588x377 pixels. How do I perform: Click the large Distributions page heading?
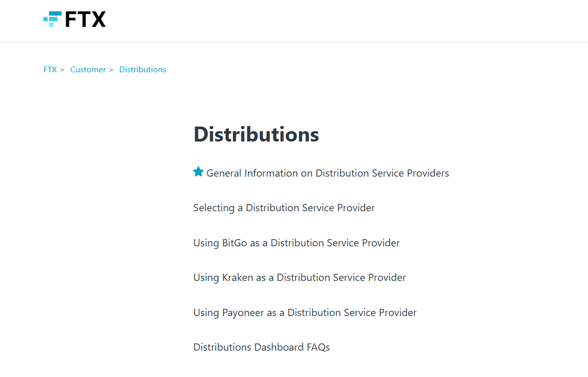point(256,134)
